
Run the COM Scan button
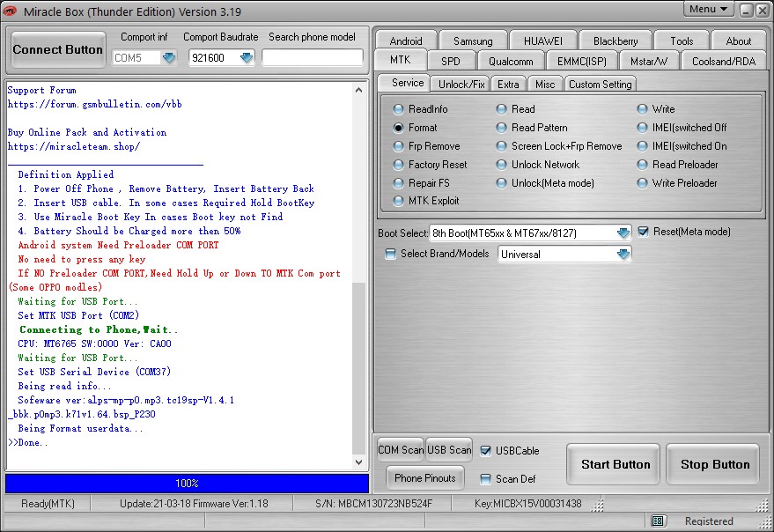pyautogui.click(x=401, y=450)
